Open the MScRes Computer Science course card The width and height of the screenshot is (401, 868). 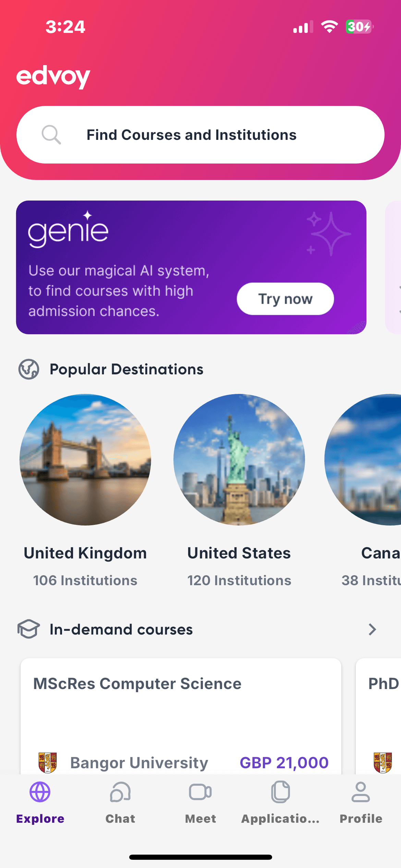click(181, 713)
